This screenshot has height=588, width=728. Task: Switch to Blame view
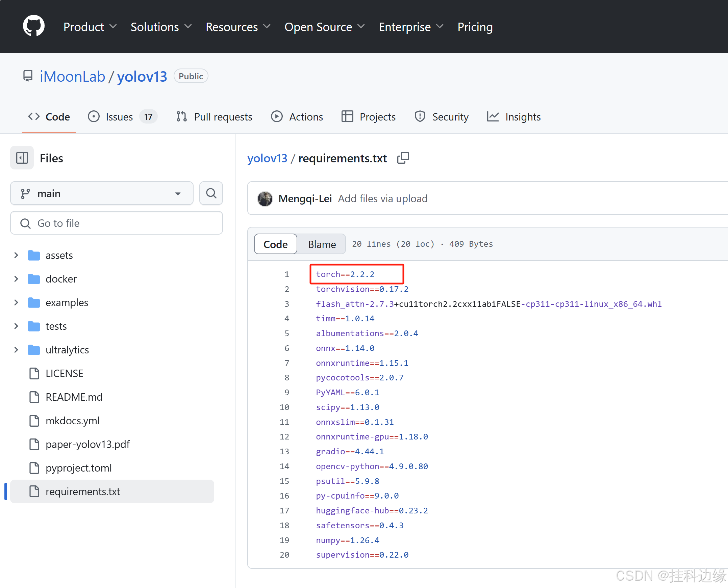[x=322, y=244]
